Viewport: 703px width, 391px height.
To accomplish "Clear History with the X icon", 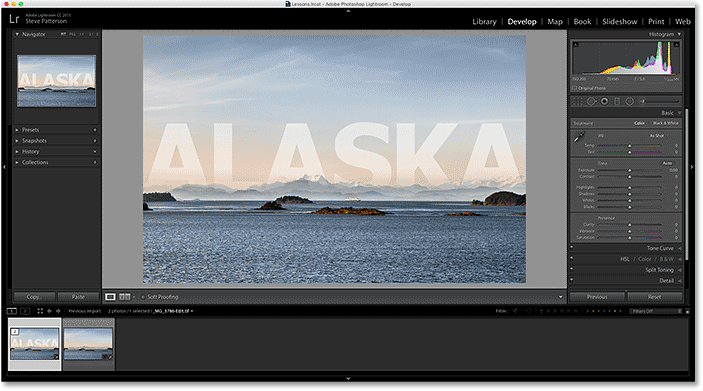I will 95,152.
